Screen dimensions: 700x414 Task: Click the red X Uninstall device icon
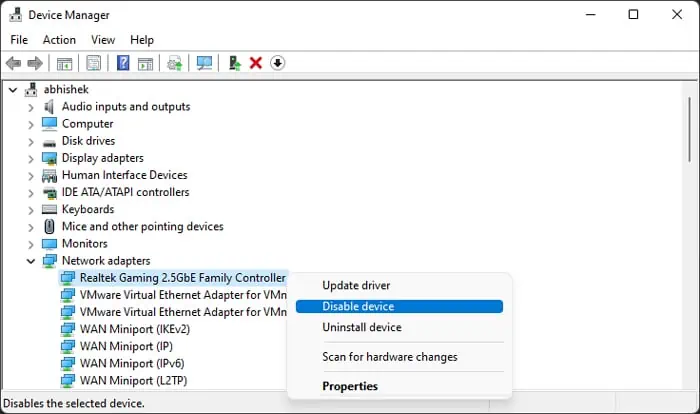tap(256, 63)
